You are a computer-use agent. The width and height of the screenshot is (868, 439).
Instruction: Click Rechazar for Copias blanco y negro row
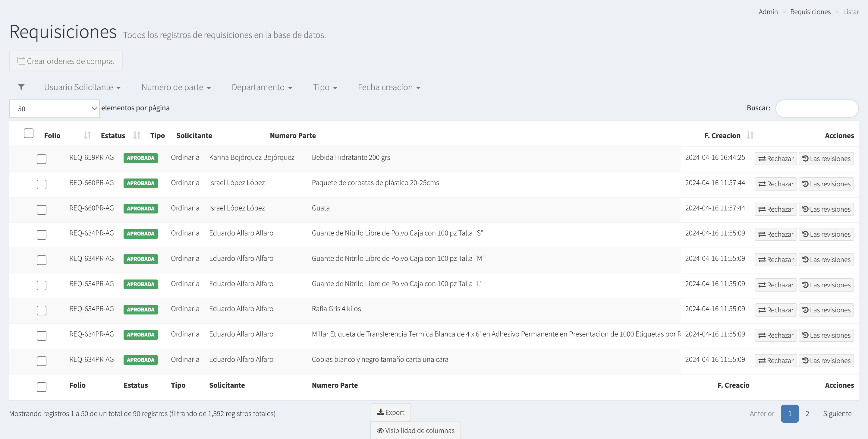(775, 360)
